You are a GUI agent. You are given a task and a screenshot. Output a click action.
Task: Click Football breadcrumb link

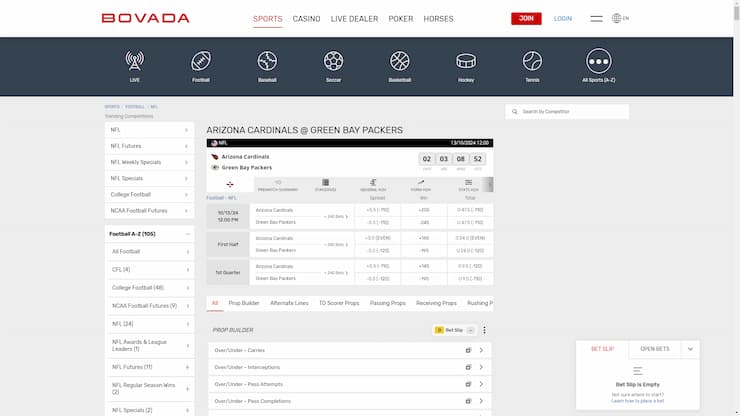[135, 107]
